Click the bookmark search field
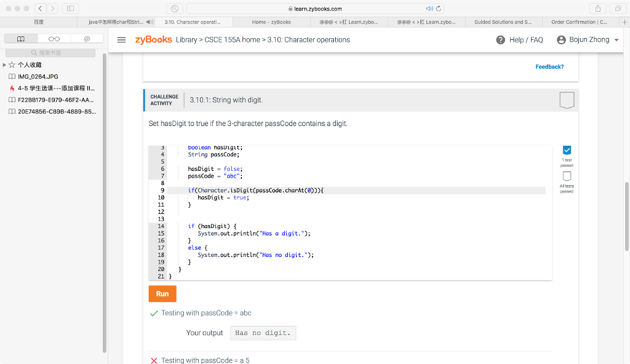The image size is (630, 364). point(54,53)
